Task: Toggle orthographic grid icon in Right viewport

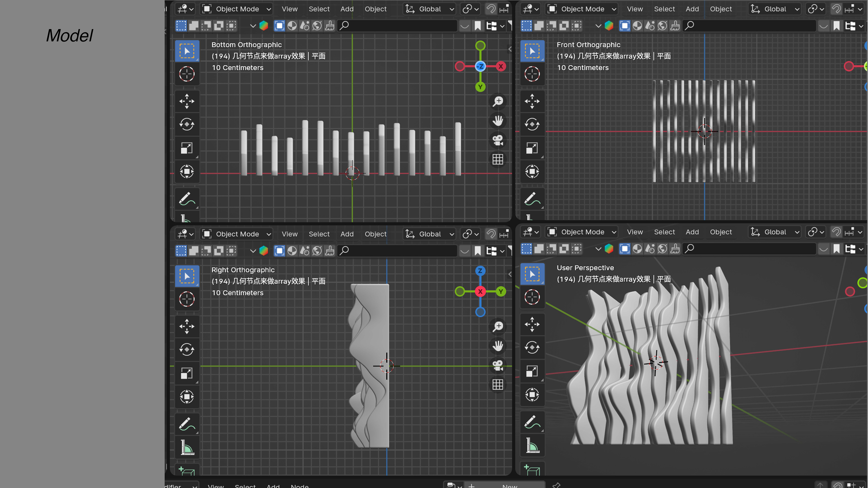Action: click(498, 385)
